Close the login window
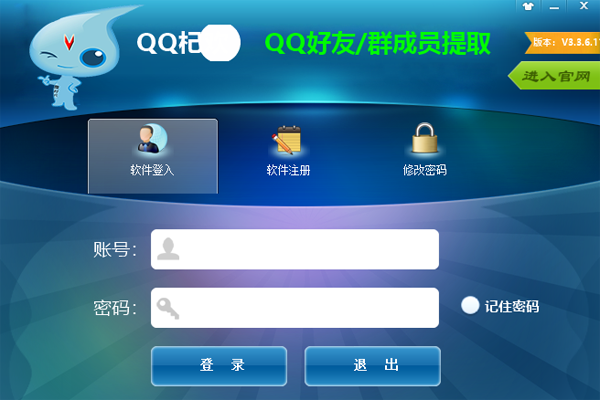The width and height of the screenshot is (600, 400). pos(584,6)
